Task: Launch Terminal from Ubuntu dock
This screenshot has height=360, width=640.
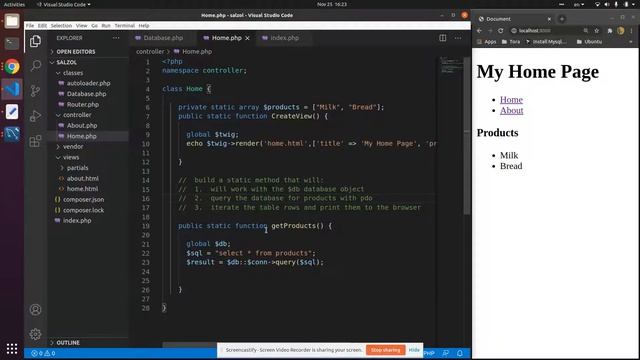Action: (12, 43)
